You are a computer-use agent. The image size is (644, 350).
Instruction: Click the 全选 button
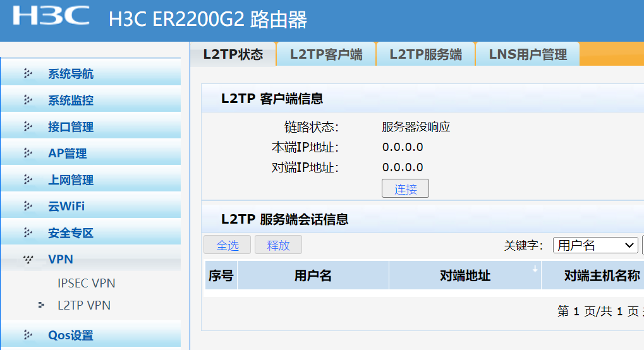[227, 245]
